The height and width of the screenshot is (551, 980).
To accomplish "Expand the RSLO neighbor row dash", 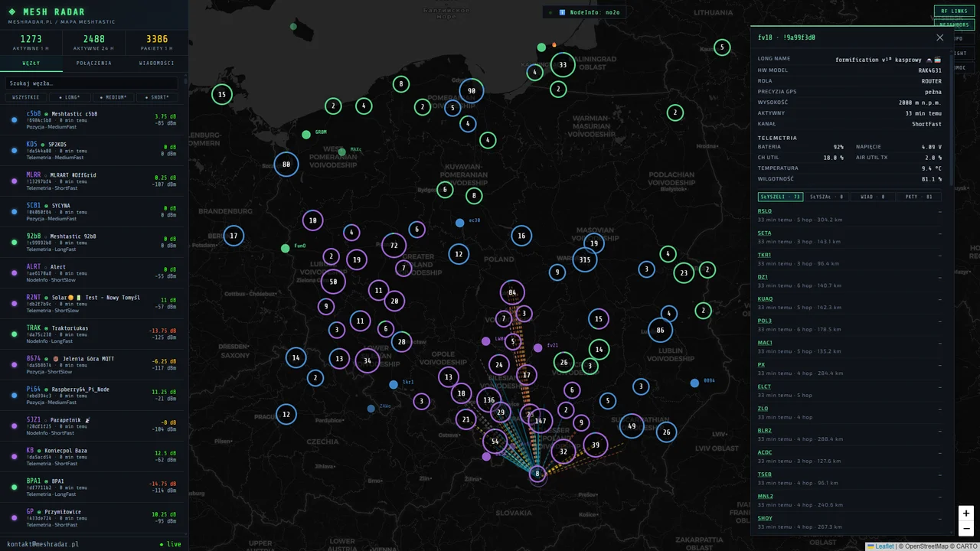I will pos(940,211).
